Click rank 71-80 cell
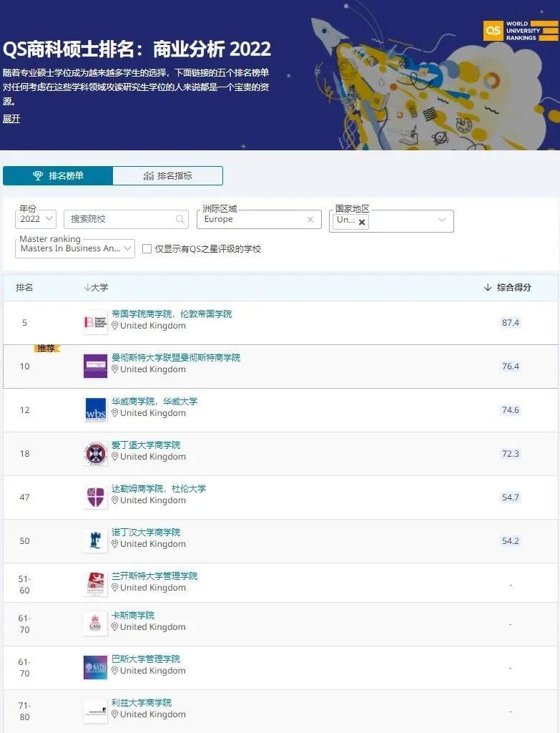 point(24,711)
